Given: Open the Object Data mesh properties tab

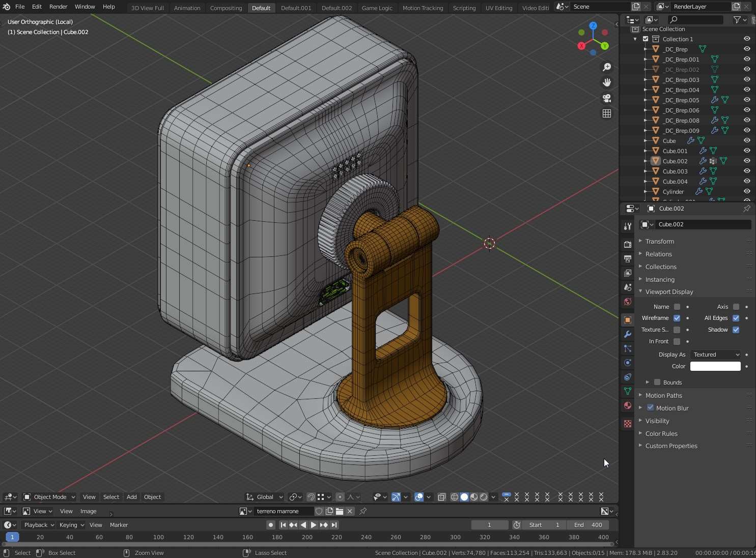Looking at the screenshot, I should [628, 391].
